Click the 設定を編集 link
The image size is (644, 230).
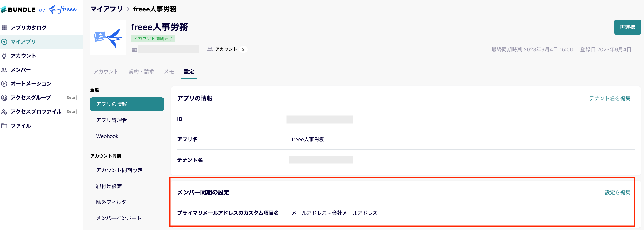(x=617, y=192)
